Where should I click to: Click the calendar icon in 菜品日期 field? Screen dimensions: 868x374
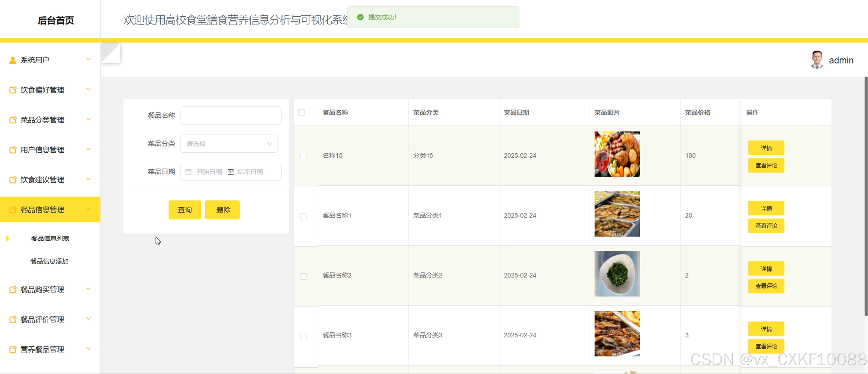tap(188, 172)
